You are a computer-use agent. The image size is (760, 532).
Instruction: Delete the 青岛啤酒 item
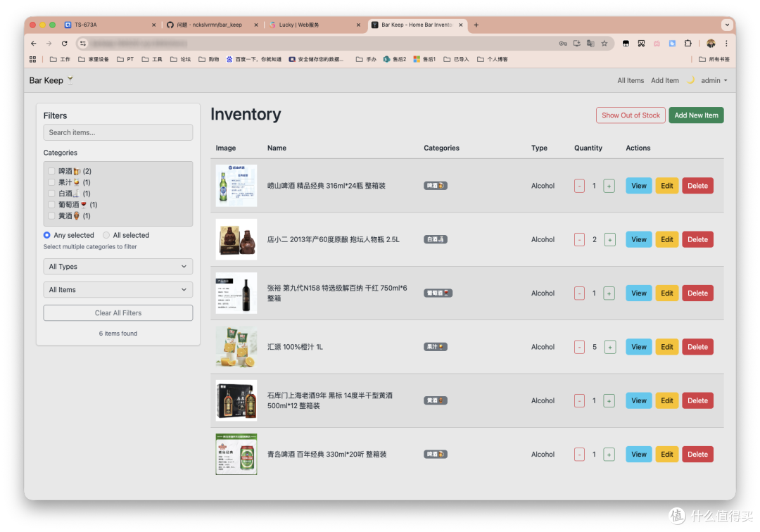(697, 455)
